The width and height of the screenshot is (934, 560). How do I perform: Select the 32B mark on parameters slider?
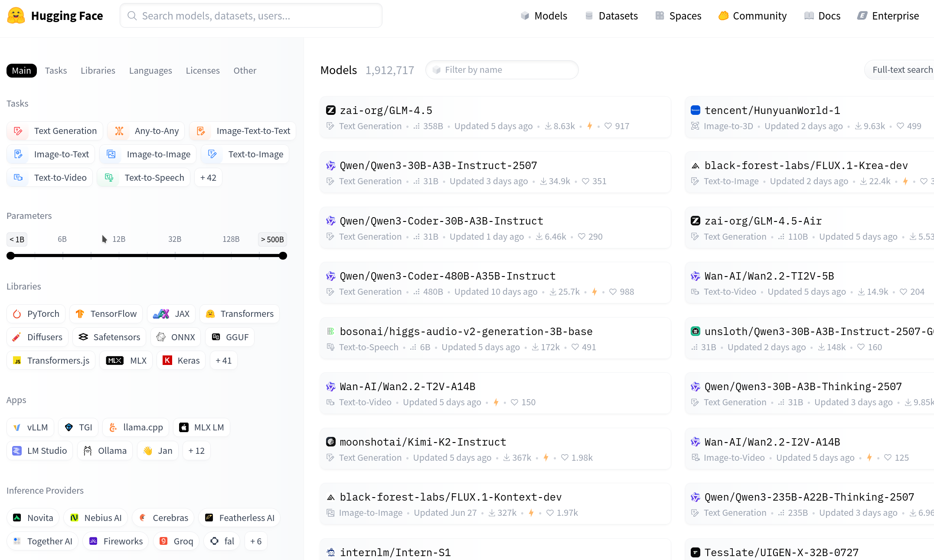coord(175,239)
